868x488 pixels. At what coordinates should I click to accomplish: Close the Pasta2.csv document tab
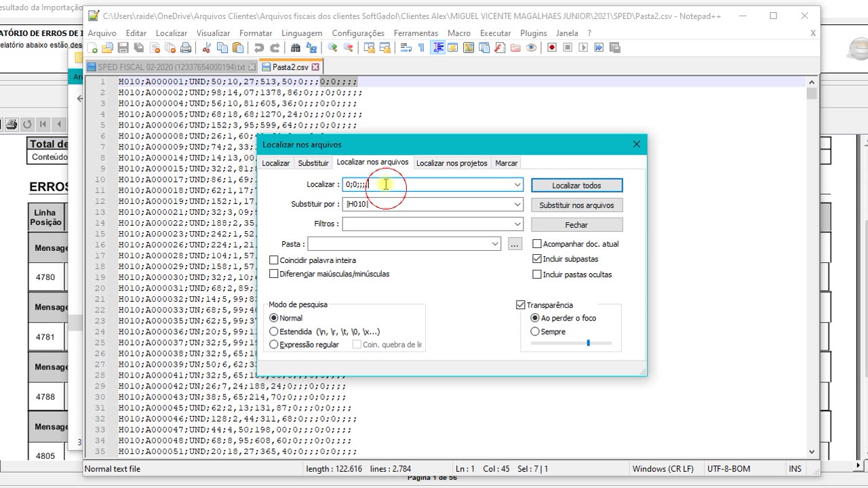315,67
